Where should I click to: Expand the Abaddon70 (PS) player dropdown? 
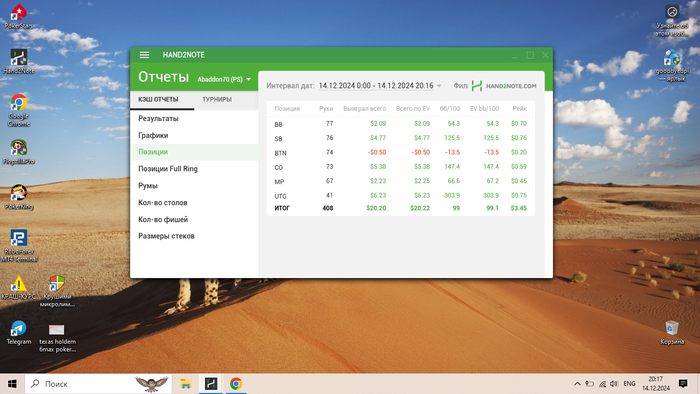224,79
